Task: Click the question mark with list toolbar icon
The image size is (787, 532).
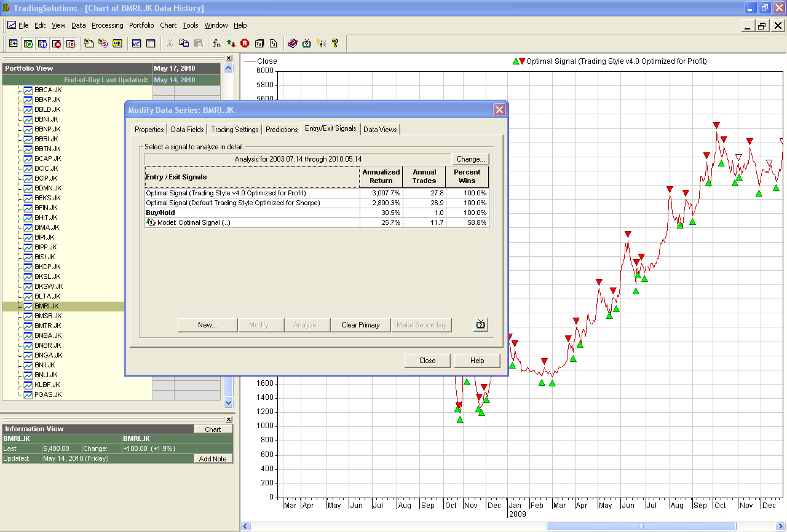Action: click(321, 44)
